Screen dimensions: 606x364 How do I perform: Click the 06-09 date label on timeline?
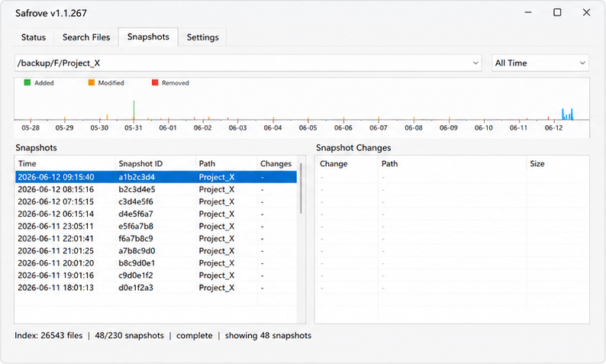pos(449,128)
